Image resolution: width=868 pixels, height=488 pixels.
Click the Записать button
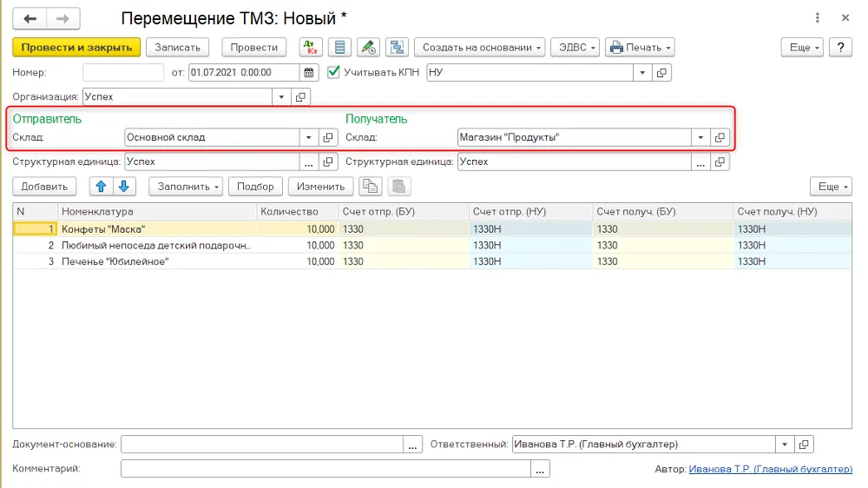177,48
